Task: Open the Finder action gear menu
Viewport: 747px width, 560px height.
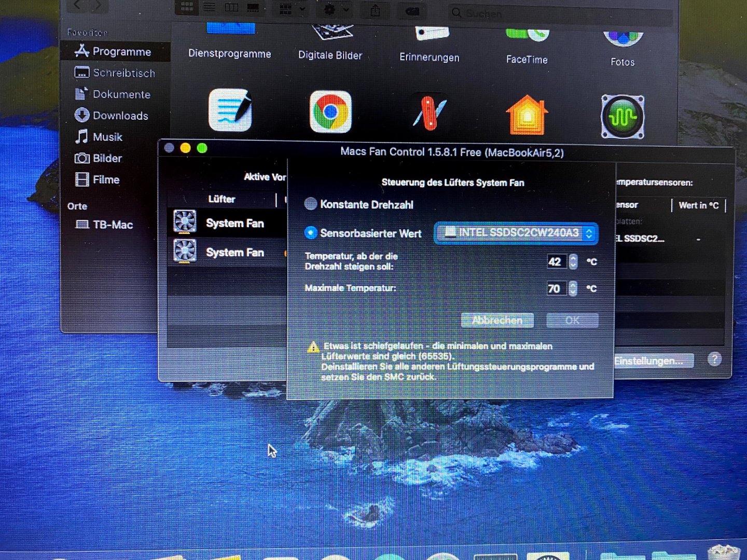Action: [x=335, y=9]
